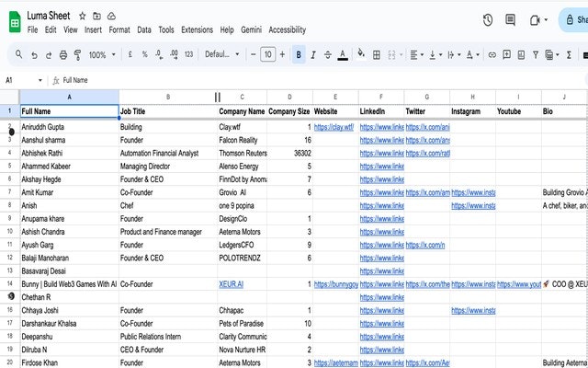The height and width of the screenshot is (368, 588).
Task: Open more number formats (123)
Action: pos(188,54)
